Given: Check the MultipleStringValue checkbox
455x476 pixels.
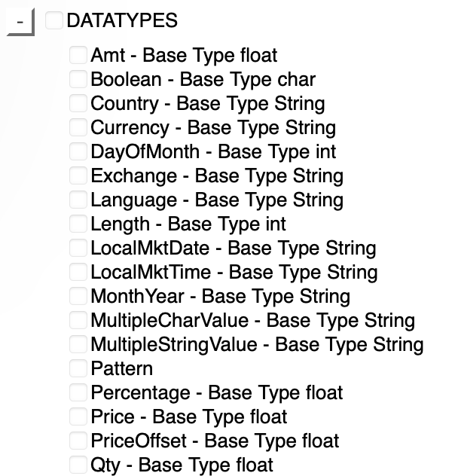Looking at the screenshot, I should click(x=78, y=344).
